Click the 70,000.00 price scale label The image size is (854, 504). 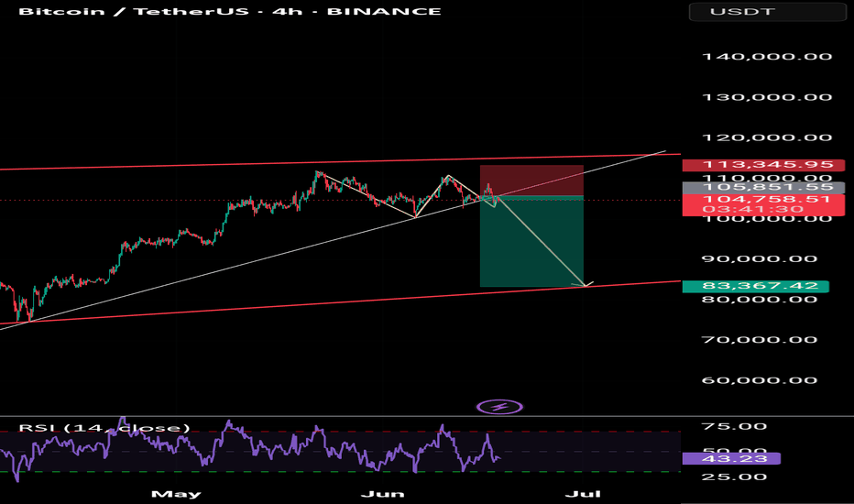point(760,340)
